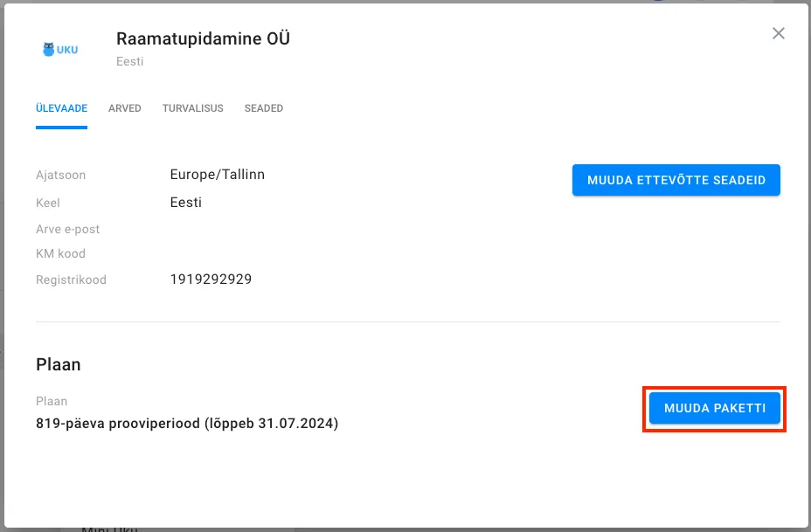The width and height of the screenshot is (811, 532).
Task: Click the Registrikood label
Action: [x=71, y=280]
